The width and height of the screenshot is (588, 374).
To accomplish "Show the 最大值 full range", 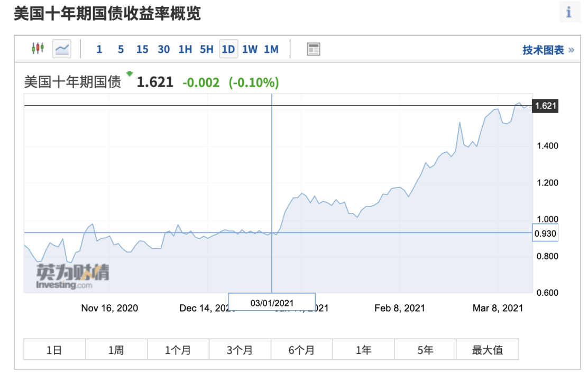I will point(488,350).
